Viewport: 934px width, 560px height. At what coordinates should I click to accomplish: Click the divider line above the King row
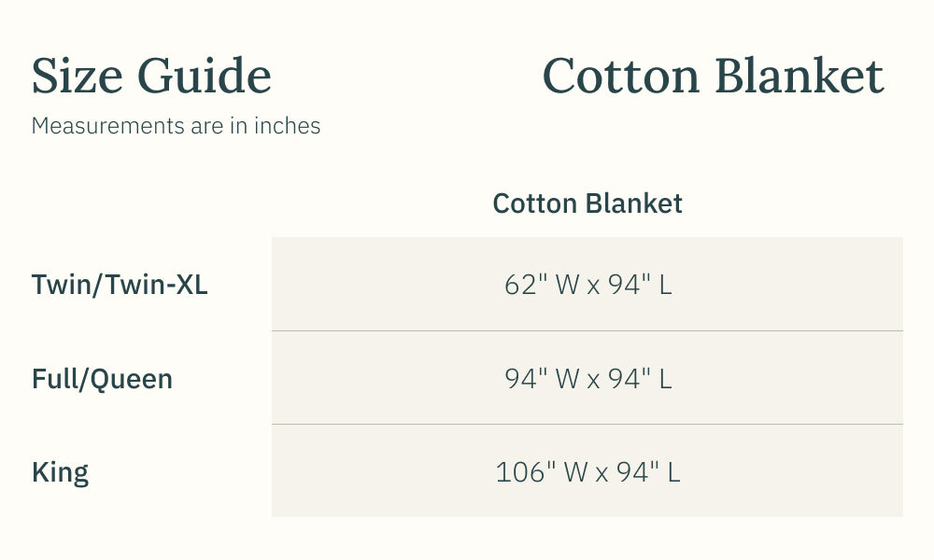point(587,425)
